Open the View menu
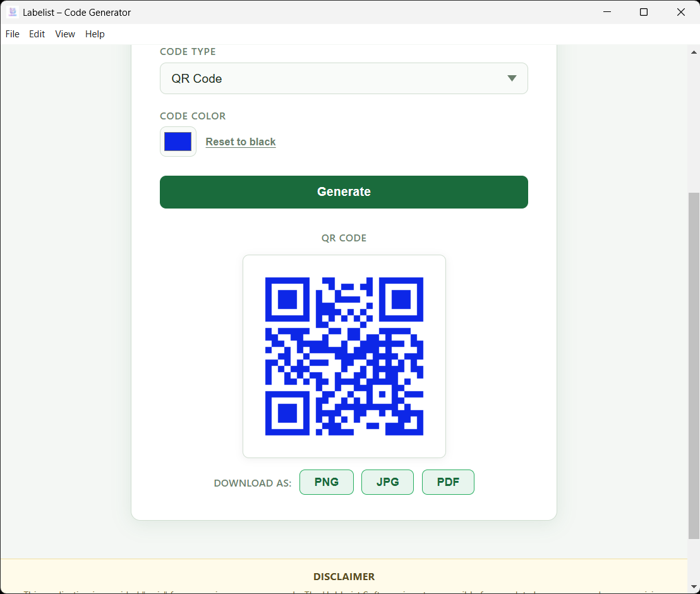The image size is (700, 594). pos(64,34)
